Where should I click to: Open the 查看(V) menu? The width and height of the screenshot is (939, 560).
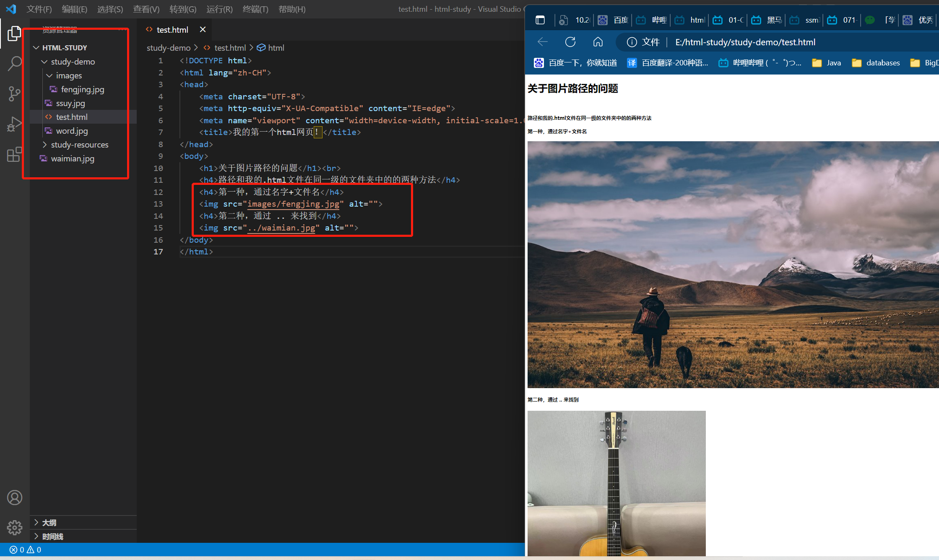point(146,9)
